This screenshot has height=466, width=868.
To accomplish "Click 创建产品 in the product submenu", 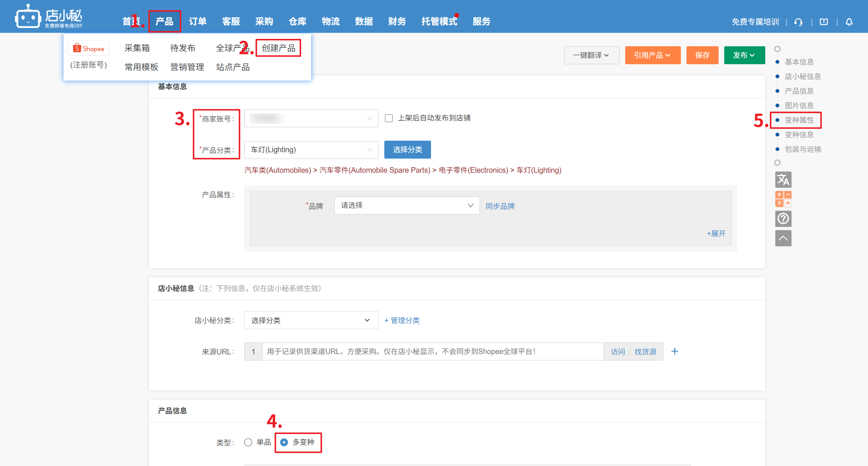I will (278, 48).
